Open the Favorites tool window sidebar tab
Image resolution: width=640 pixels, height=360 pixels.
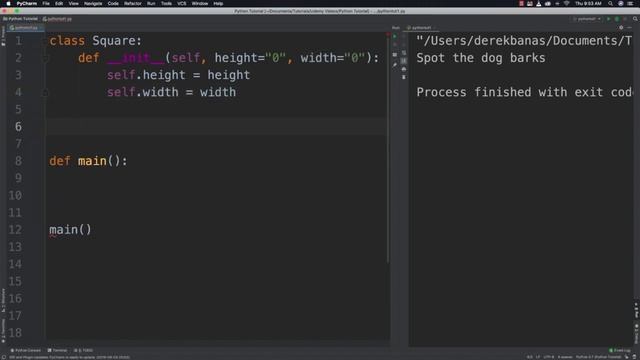coord(3,330)
